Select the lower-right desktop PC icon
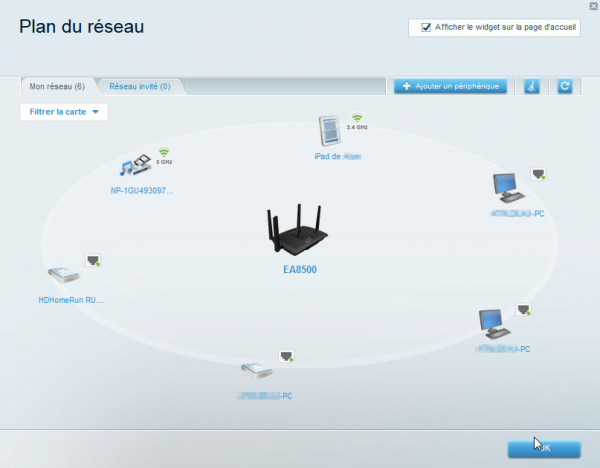The width and height of the screenshot is (600, 468). (x=495, y=324)
